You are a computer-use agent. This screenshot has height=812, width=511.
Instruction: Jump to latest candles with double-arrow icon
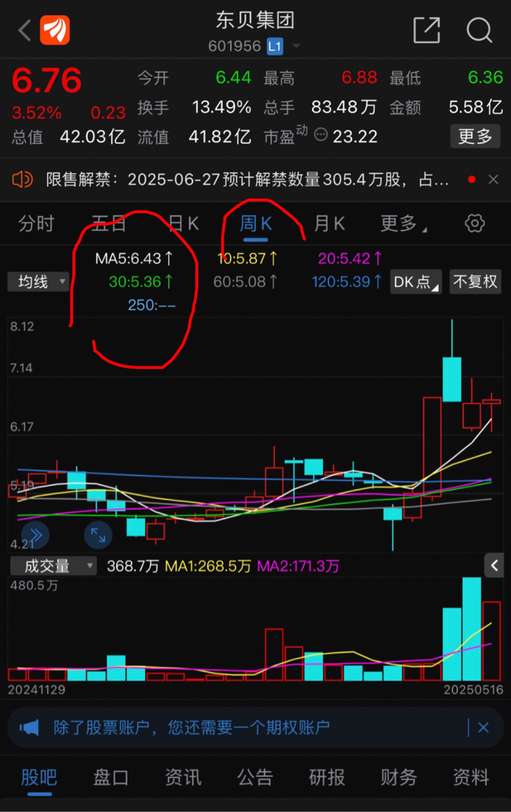(35, 534)
